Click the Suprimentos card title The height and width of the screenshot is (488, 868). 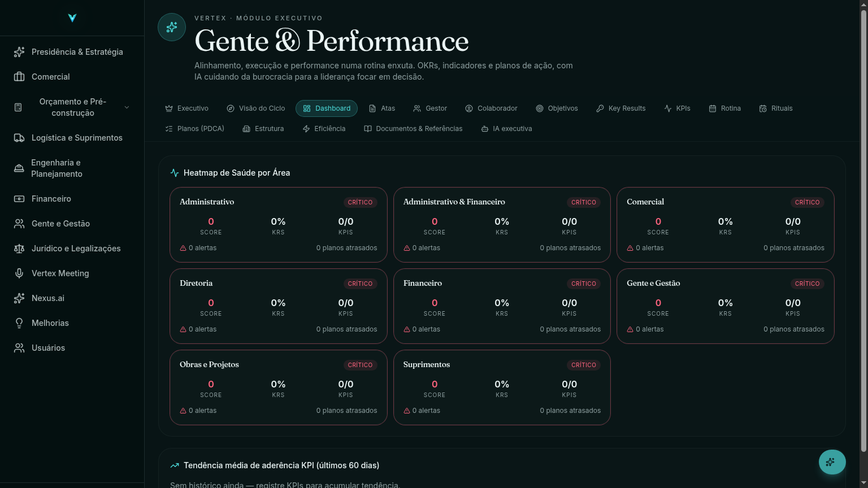coord(427,364)
